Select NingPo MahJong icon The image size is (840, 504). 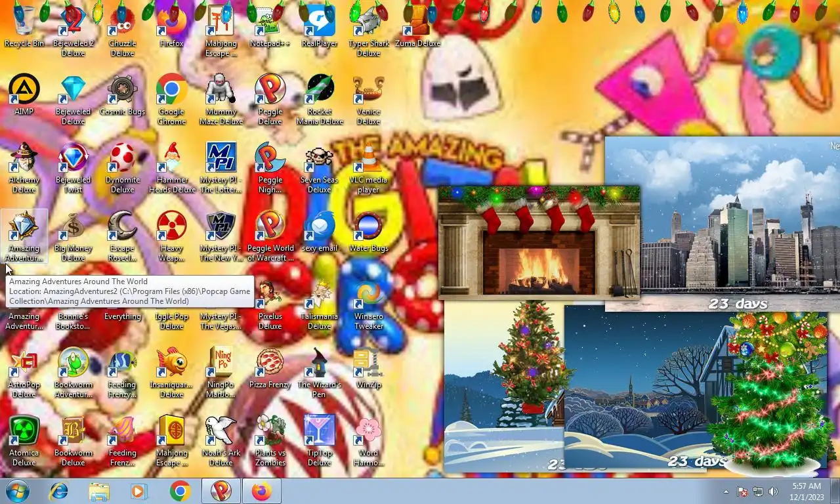pyautogui.click(x=221, y=373)
